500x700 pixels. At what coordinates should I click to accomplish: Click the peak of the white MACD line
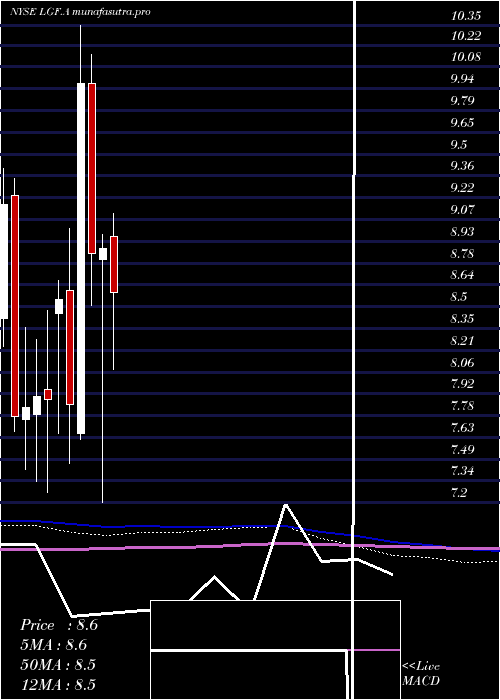(285, 505)
